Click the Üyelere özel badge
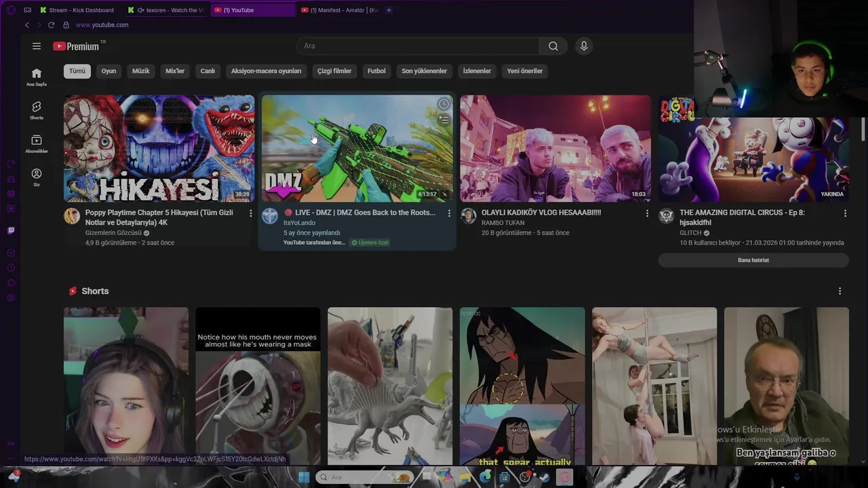This screenshot has width=868, height=488. pyautogui.click(x=370, y=243)
